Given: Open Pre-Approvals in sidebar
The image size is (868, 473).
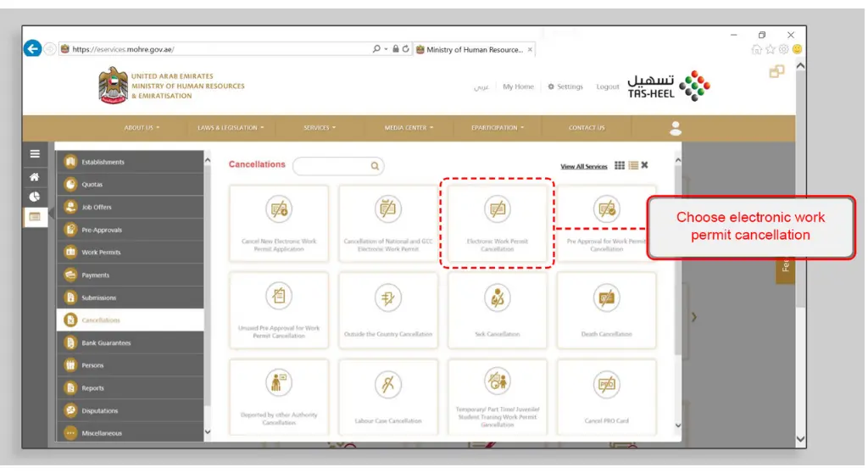Looking at the screenshot, I should [x=130, y=230].
